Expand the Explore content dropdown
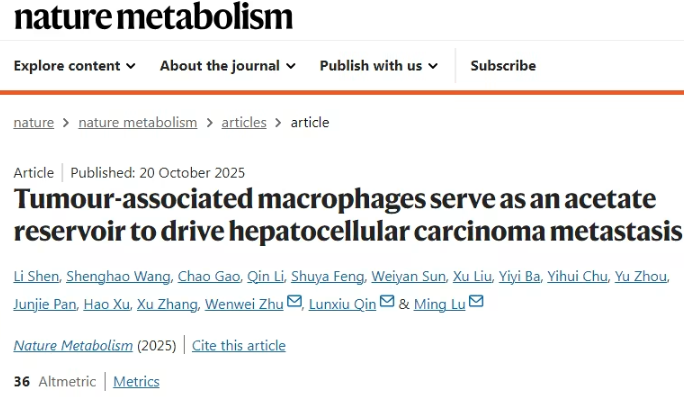This screenshot has width=684, height=400. pos(75,66)
